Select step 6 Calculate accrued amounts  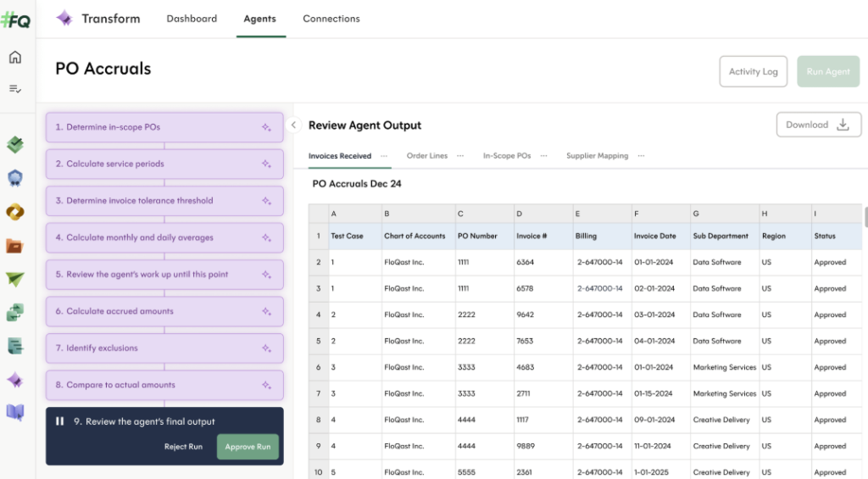164,311
